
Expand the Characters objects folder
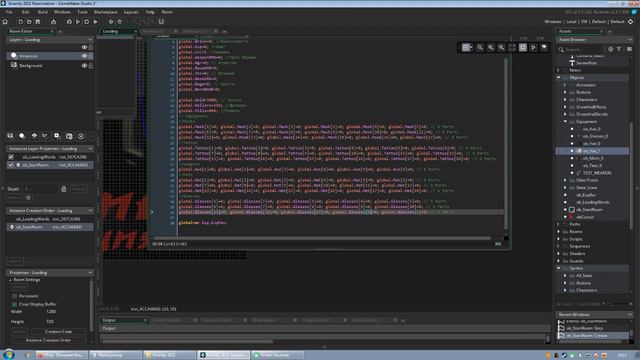[565, 100]
